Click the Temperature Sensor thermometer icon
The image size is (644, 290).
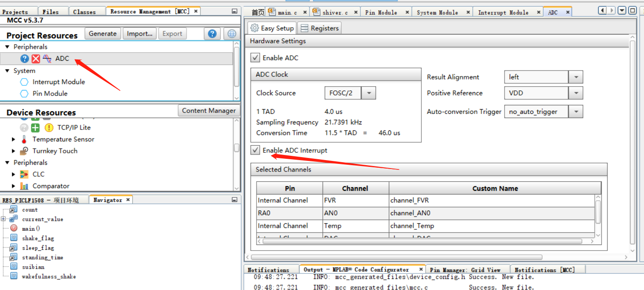[x=24, y=139]
